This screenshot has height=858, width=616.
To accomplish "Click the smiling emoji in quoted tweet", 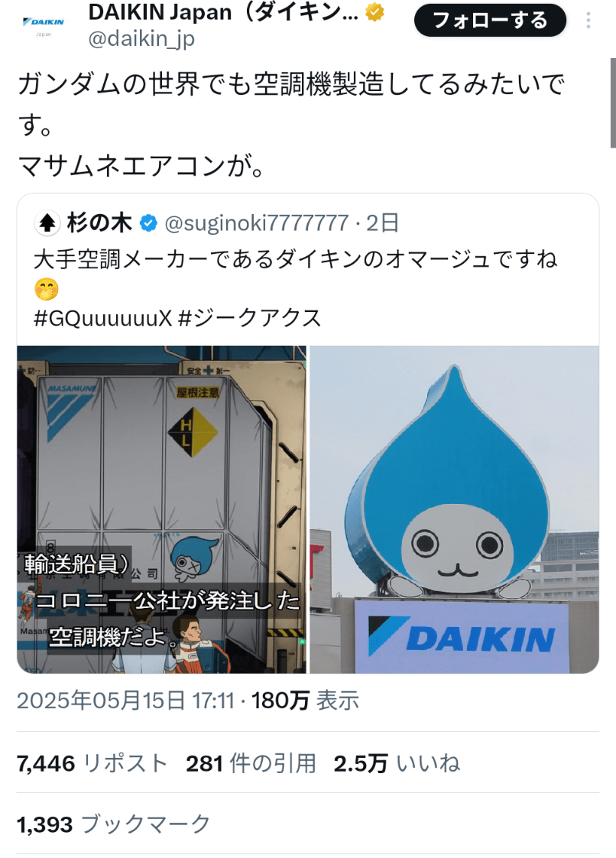I will (47, 289).
